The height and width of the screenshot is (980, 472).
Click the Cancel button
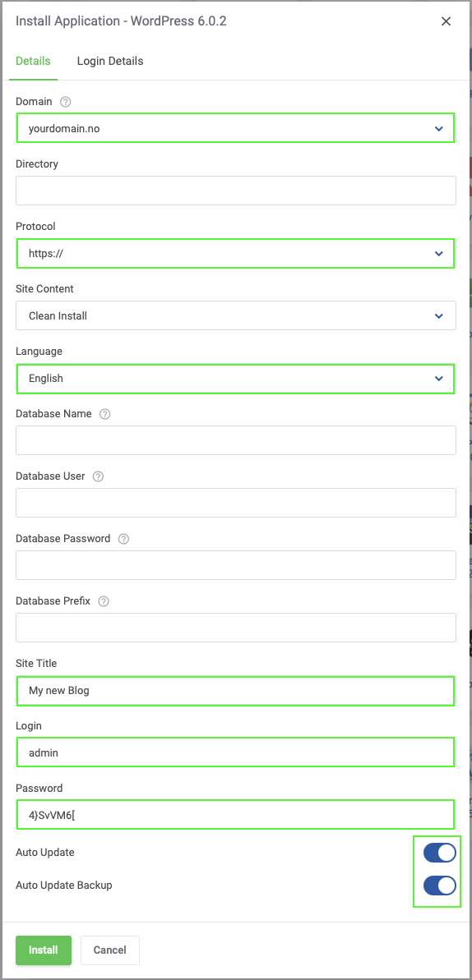pos(110,950)
